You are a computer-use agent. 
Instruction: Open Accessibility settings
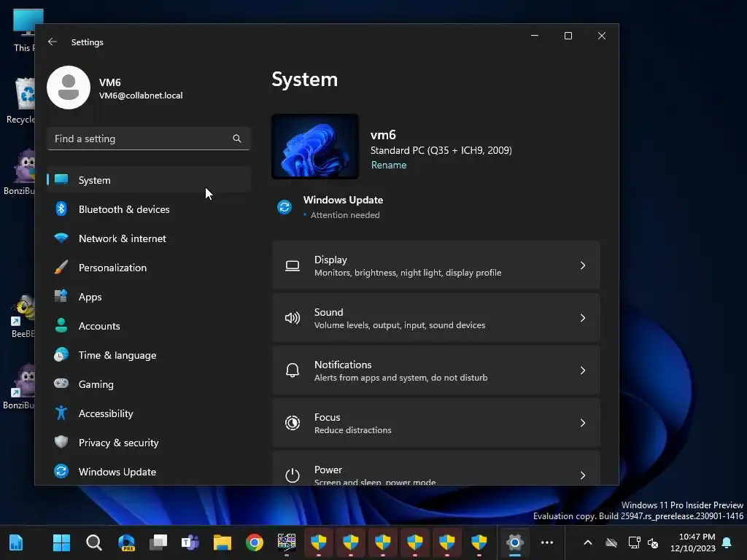click(x=149, y=413)
